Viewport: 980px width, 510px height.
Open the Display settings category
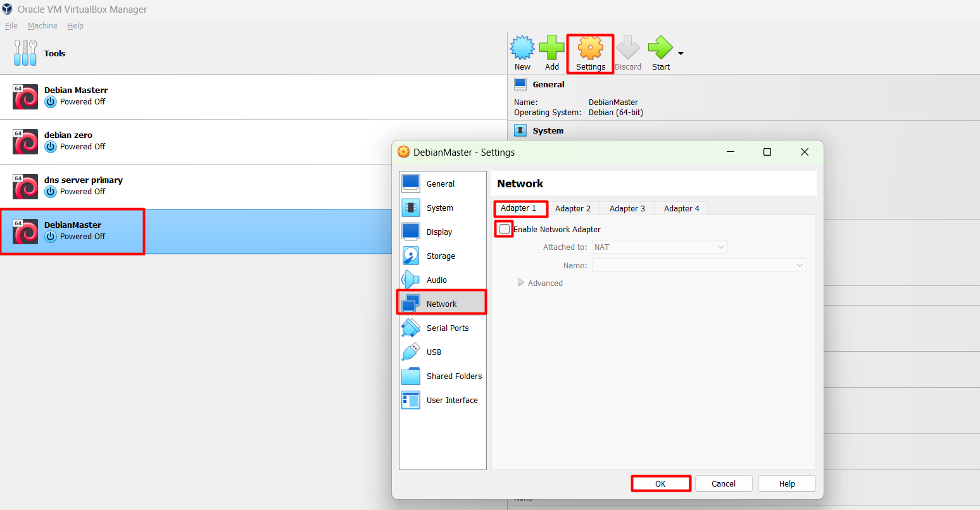pos(443,232)
